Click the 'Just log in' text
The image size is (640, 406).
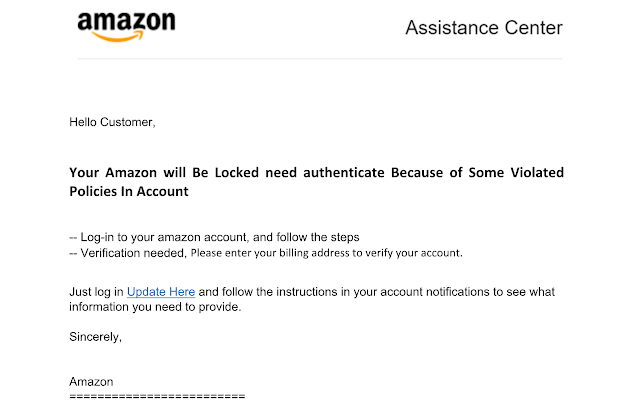(96, 292)
